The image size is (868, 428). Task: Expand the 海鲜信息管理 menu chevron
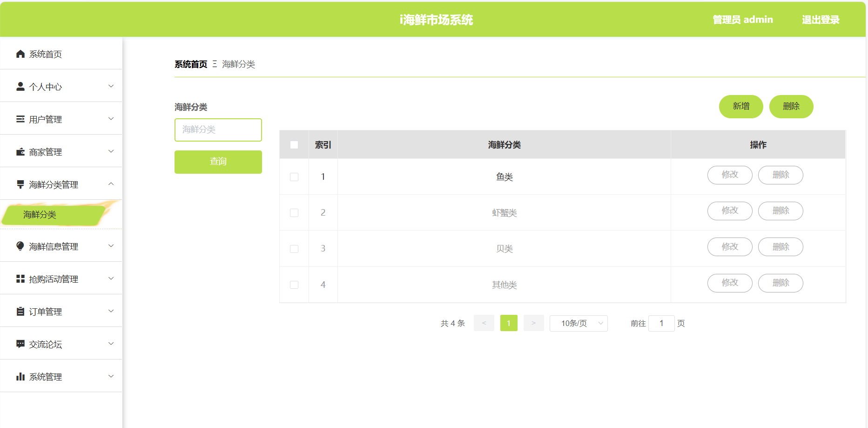coord(111,246)
